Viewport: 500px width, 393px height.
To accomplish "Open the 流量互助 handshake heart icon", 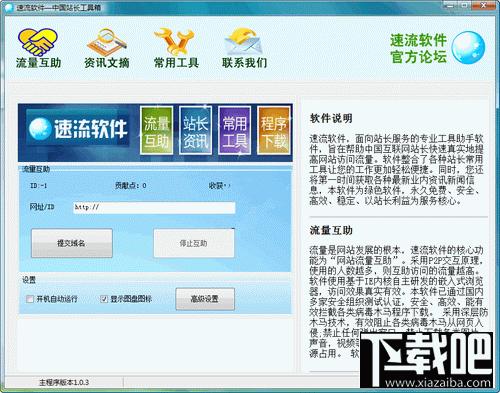I will click(x=38, y=42).
